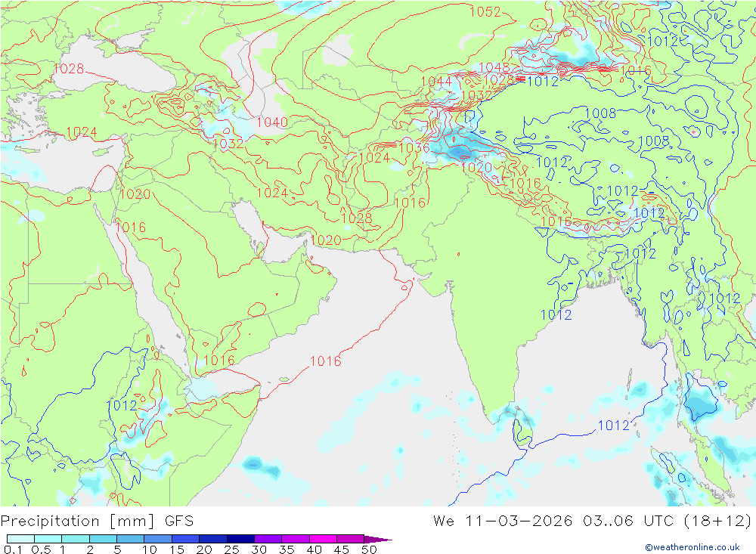Click the 'Precipitation [mm] GFS' title text

point(97,522)
